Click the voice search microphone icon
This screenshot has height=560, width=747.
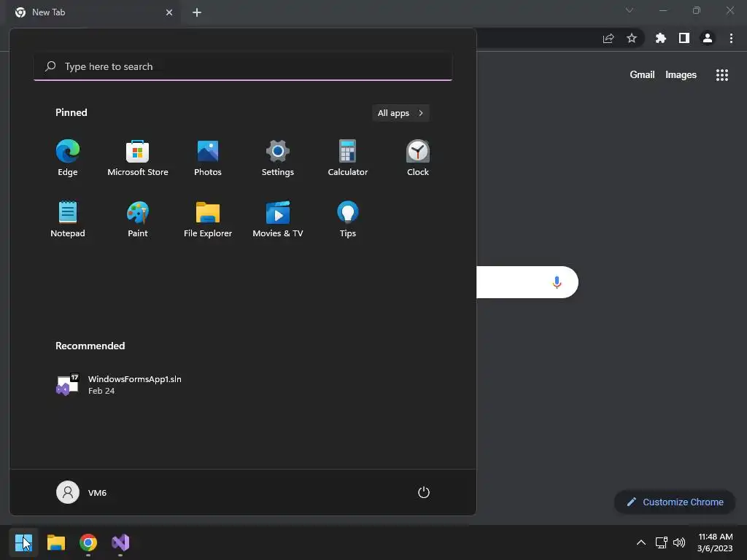557,282
